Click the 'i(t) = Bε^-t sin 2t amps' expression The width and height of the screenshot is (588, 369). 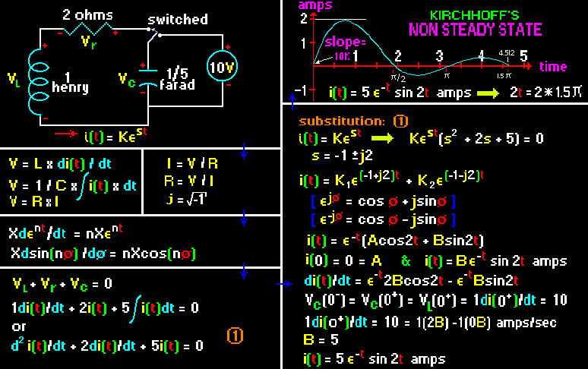point(496,260)
